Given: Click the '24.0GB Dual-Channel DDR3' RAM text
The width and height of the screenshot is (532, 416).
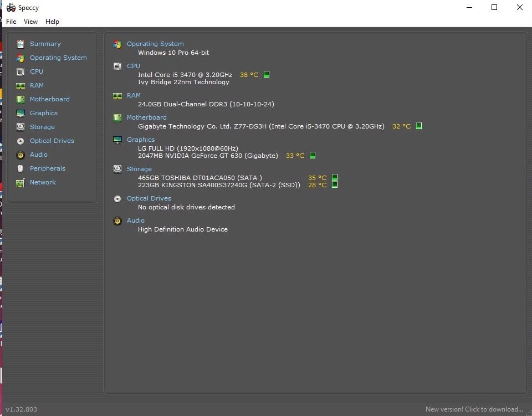Looking at the screenshot, I should [x=182, y=104].
